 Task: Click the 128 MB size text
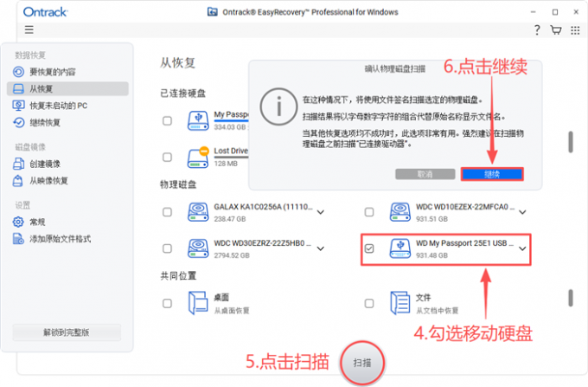[226, 164]
